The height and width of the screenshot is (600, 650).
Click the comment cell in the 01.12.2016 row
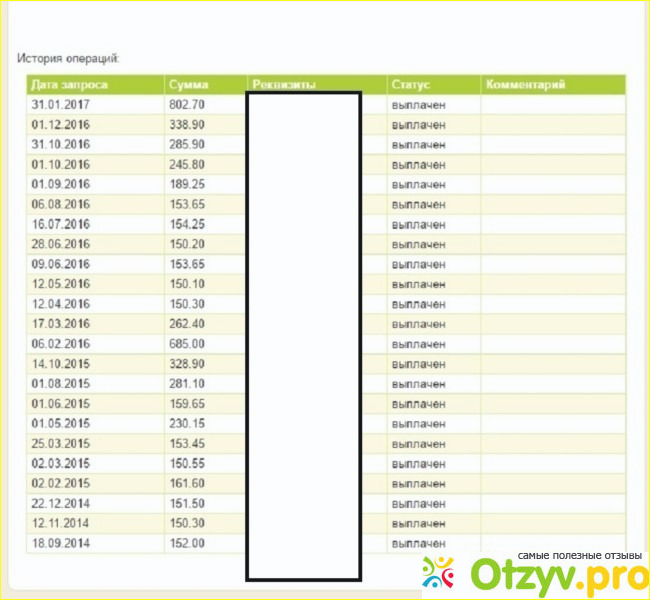pos(552,124)
